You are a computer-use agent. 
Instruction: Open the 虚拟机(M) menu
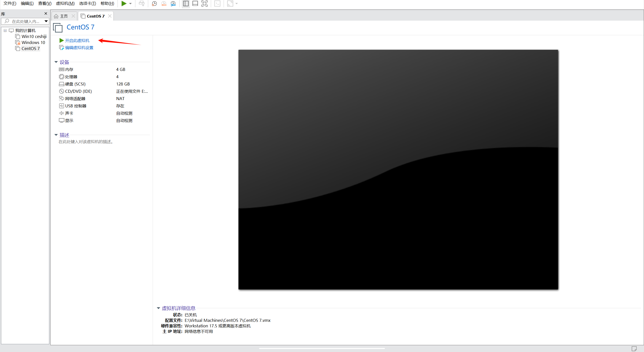pyautogui.click(x=65, y=4)
